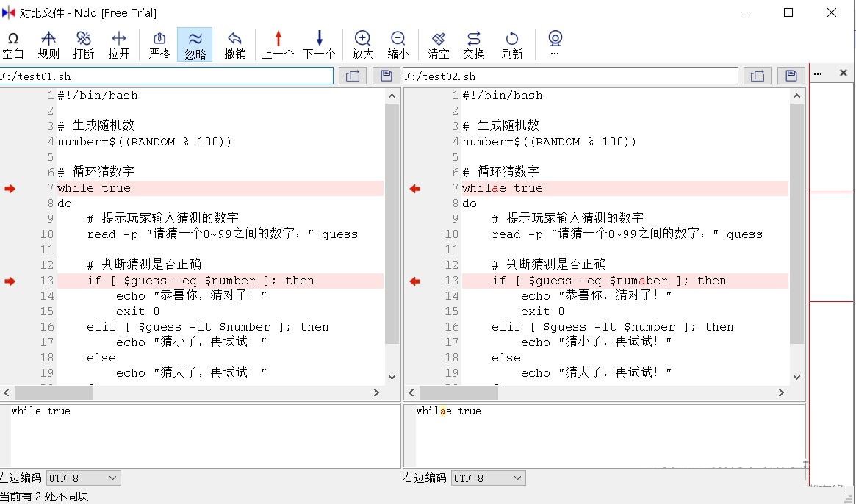Screen dimensions: 856x504
Task: Open the 右边编码 UTF-8 dropdown
Action: click(489, 478)
